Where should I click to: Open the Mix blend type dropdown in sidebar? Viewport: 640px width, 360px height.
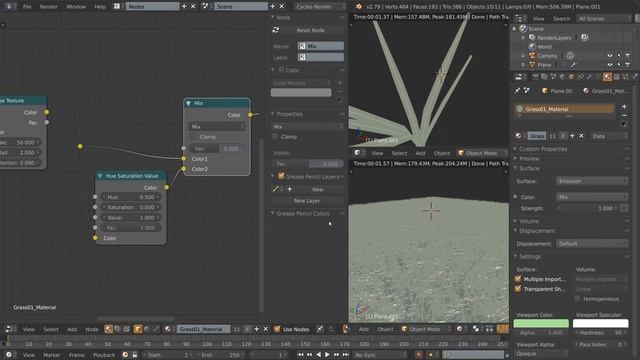coord(307,127)
